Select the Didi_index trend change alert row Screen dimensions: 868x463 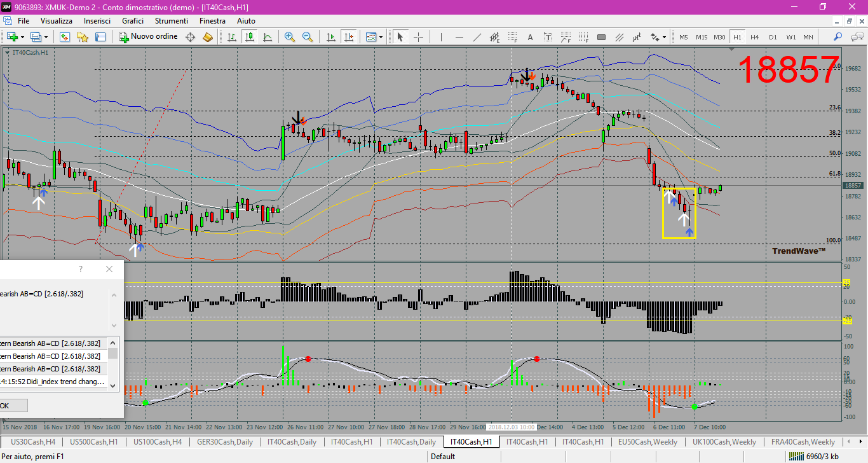click(54, 382)
